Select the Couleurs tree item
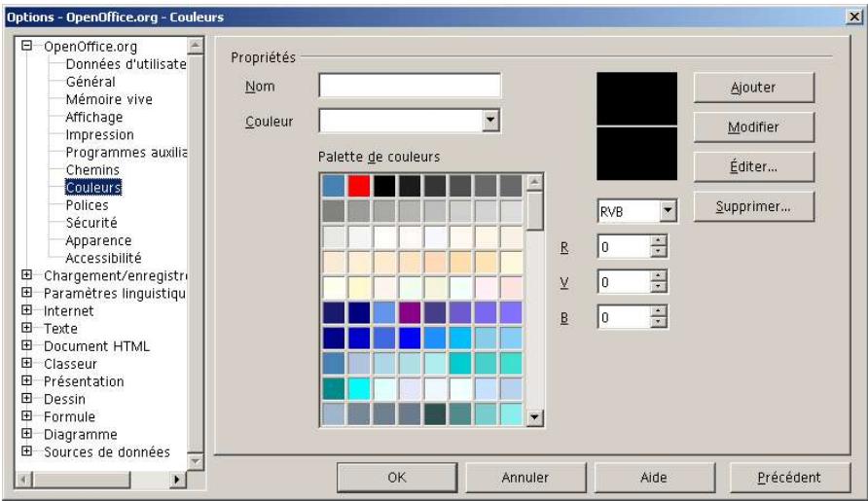The width and height of the screenshot is (868, 501). (93, 188)
